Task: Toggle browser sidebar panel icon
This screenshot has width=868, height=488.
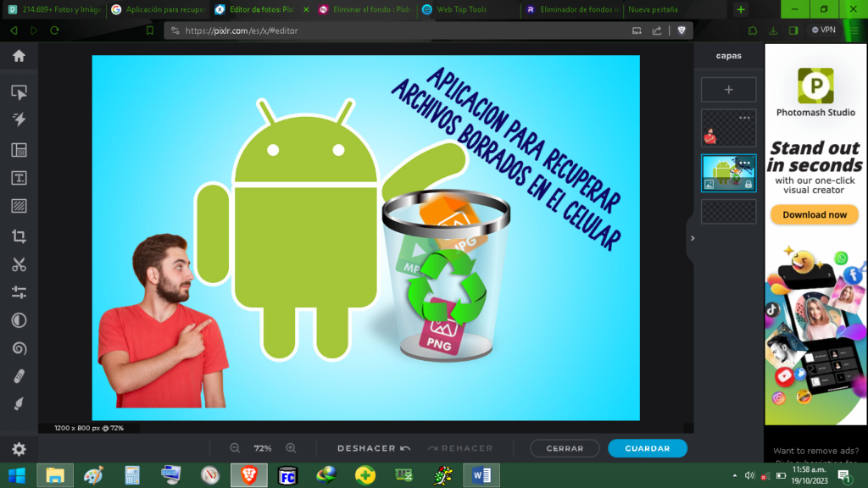Action: tap(793, 30)
